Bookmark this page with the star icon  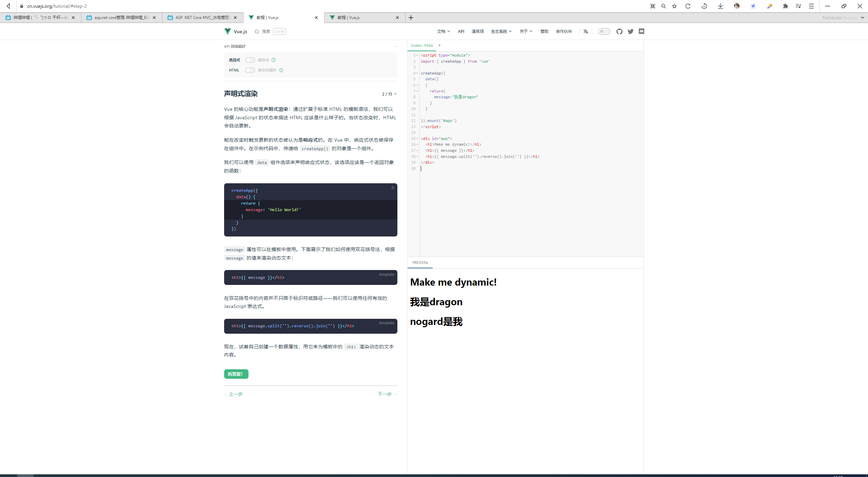(x=674, y=6)
